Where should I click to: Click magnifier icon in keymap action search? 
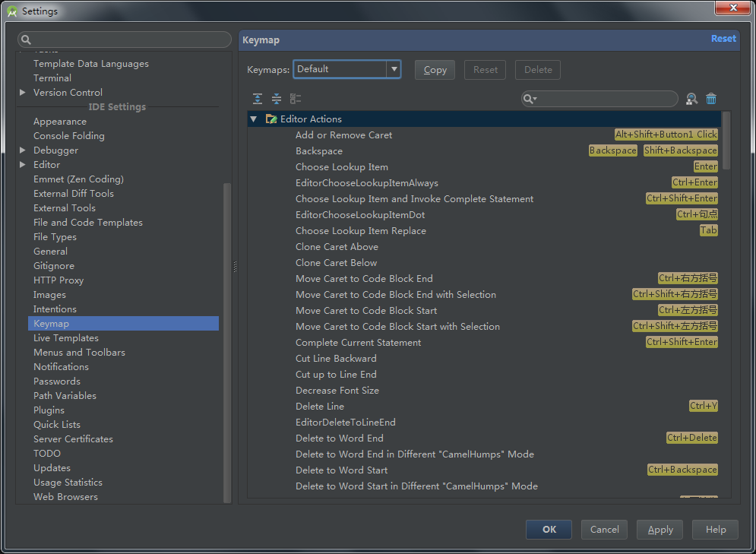pyautogui.click(x=530, y=100)
